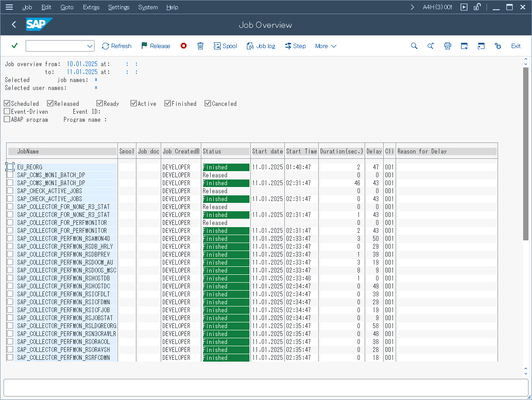Click the red Cancel job stop icon

pos(184,46)
